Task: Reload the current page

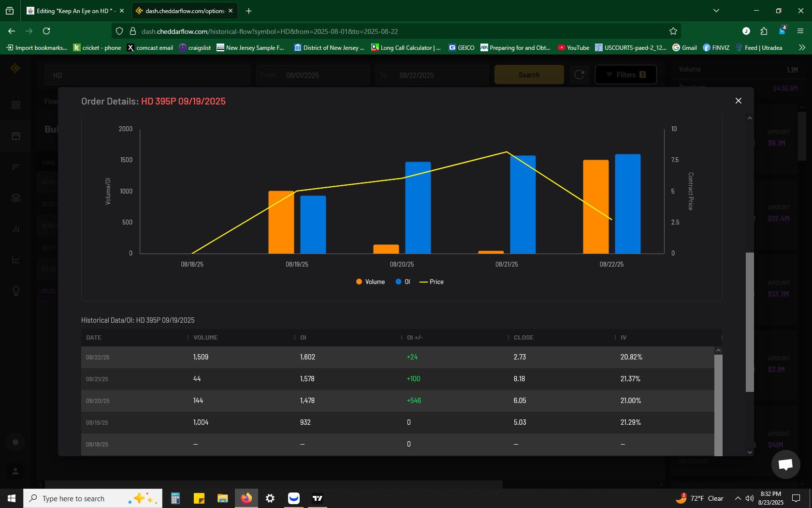Action: pos(46,31)
